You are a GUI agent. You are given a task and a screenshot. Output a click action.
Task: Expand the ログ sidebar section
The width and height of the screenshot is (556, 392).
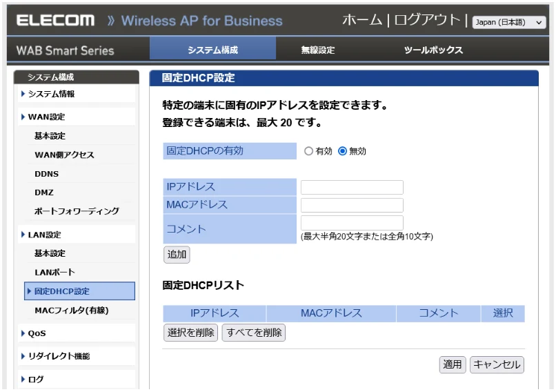click(77, 379)
